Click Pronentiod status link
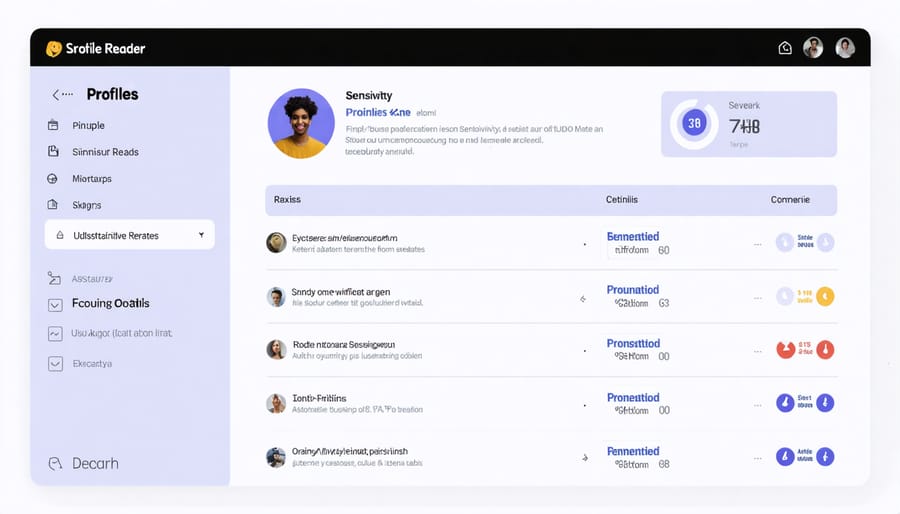This screenshot has height=514, width=900. pyautogui.click(x=633, y=397)
